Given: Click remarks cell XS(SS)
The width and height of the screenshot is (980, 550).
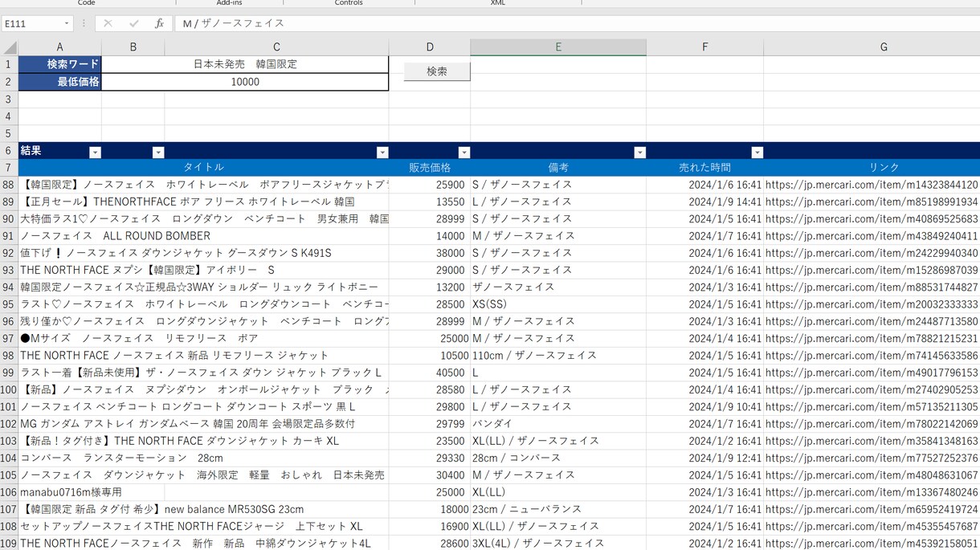Looking at the screenshot, I should 558,304.
